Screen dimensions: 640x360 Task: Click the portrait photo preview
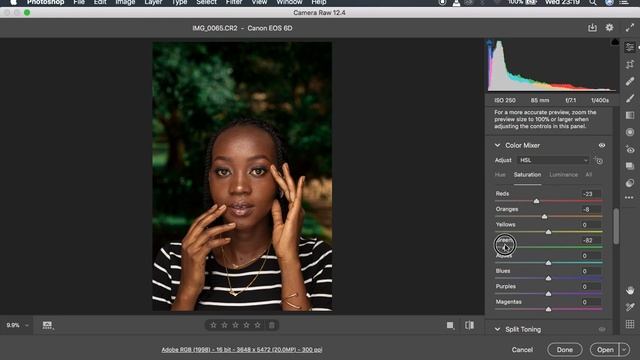coord(242,176)
